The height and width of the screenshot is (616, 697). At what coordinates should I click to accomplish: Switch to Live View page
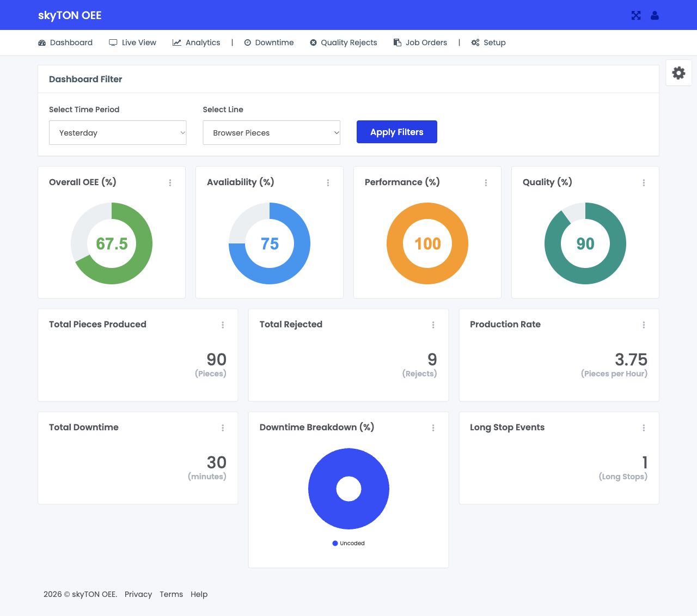(x=132, y=42)
